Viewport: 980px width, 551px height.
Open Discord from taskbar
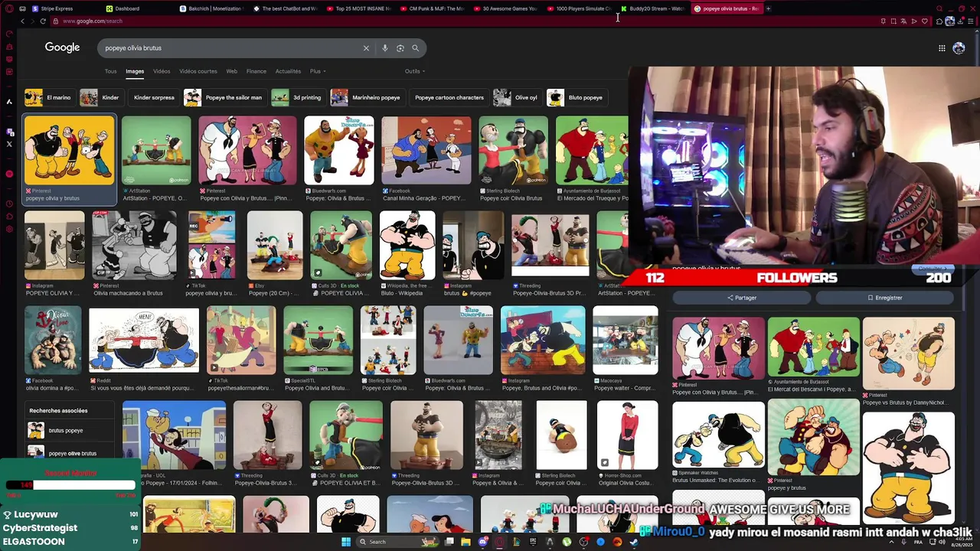click(482, 542)
